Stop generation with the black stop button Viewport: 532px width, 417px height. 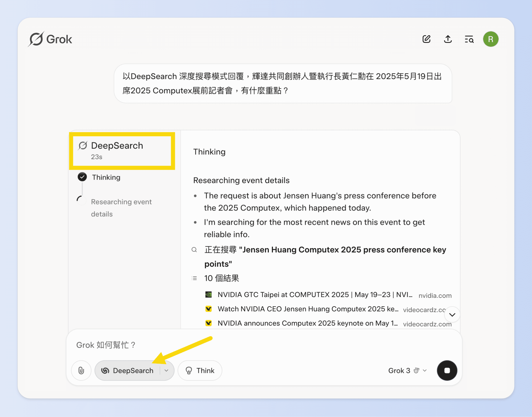click(x=447, y=370)
